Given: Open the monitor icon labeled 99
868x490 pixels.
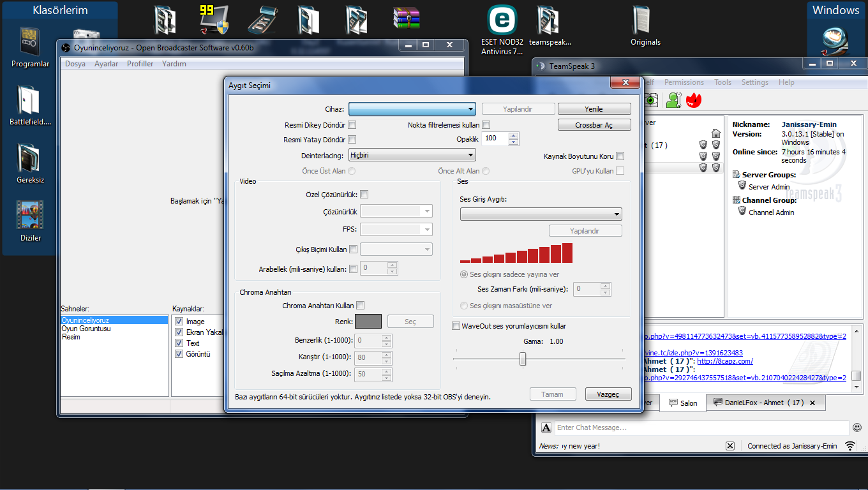Looking at the screenshot, I should (x=214, y=20).
